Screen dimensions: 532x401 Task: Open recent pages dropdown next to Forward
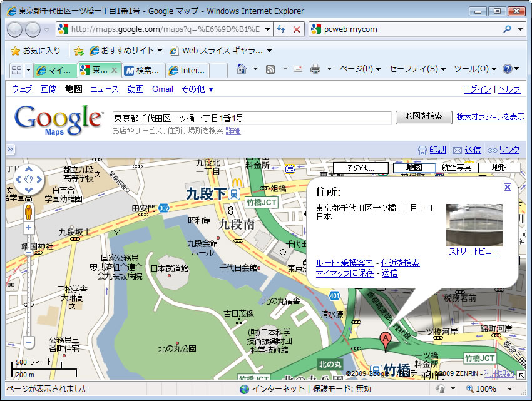(47, 30)
